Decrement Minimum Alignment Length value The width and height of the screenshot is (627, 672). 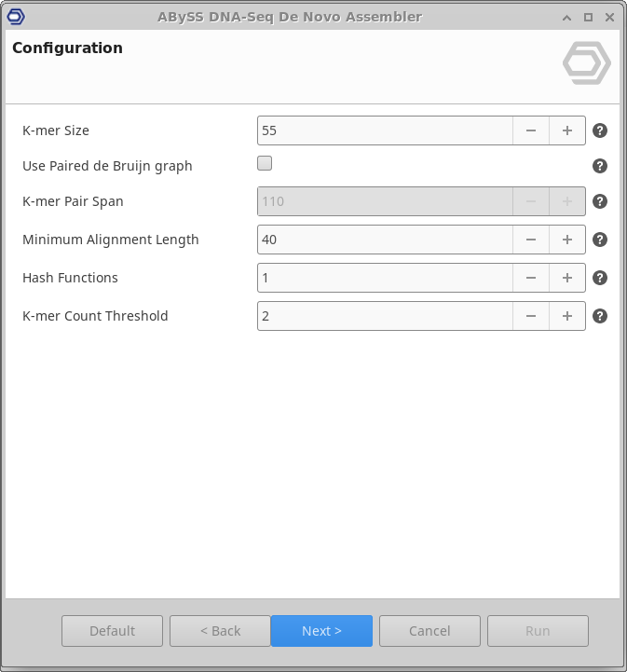531,240
